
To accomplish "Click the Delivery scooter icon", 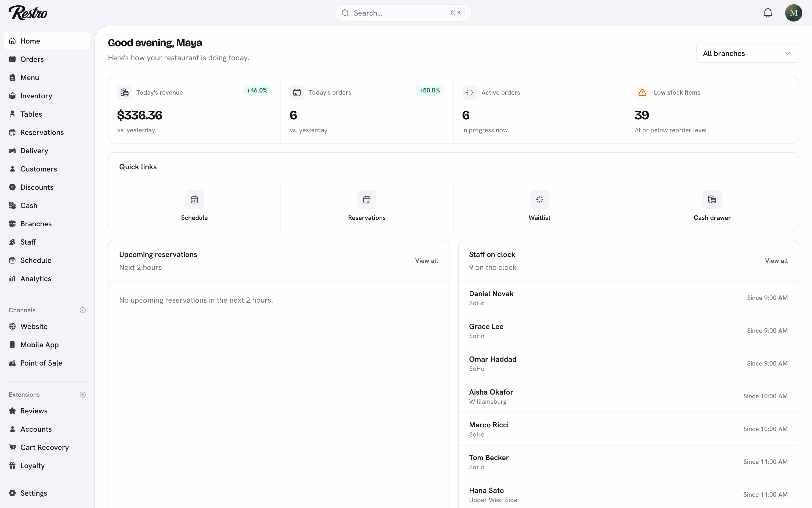I will coord(12,151).
